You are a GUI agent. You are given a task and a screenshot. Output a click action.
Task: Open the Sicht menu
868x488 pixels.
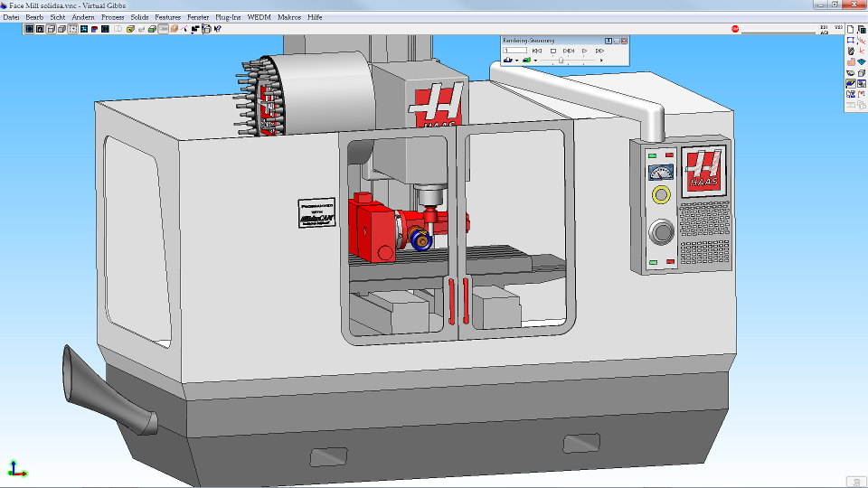58,17
